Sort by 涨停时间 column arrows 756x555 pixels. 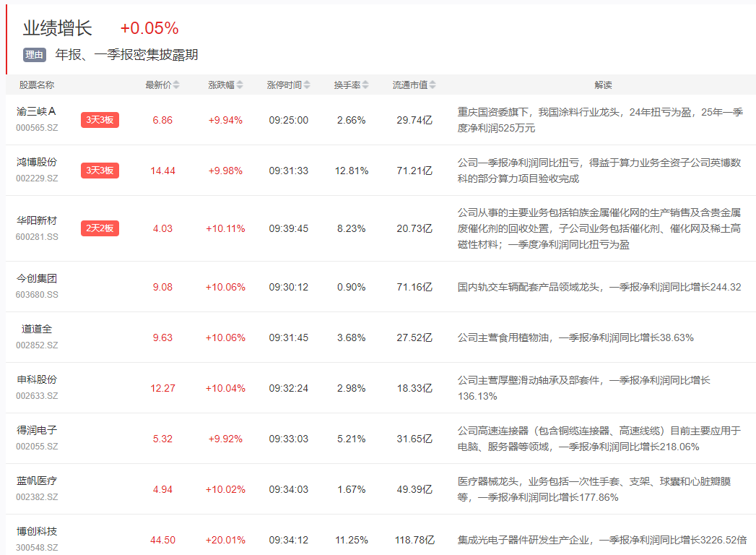pos(307,85)
